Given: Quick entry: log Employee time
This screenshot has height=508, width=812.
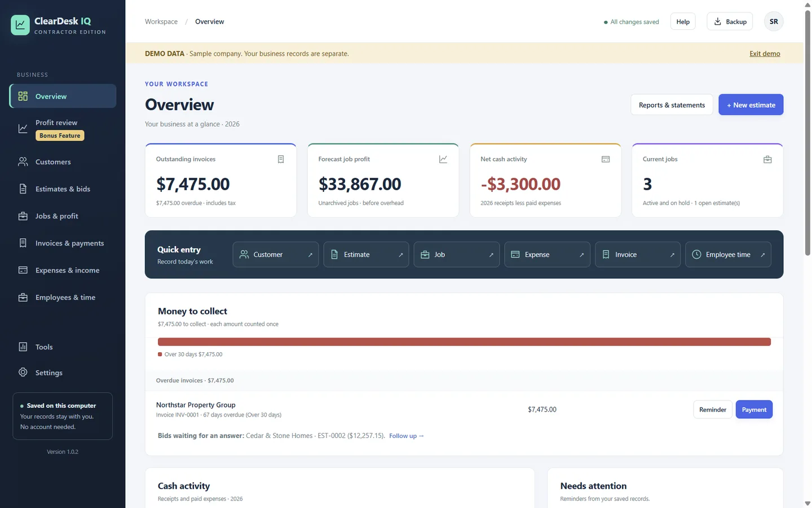Looking at the screenshot, I should coord(728,255).
